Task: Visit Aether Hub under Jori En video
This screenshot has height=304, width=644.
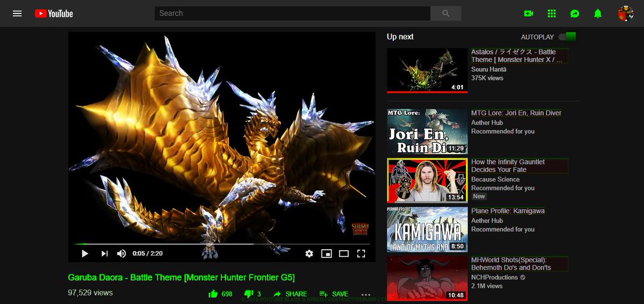Action: click(487, 122)
